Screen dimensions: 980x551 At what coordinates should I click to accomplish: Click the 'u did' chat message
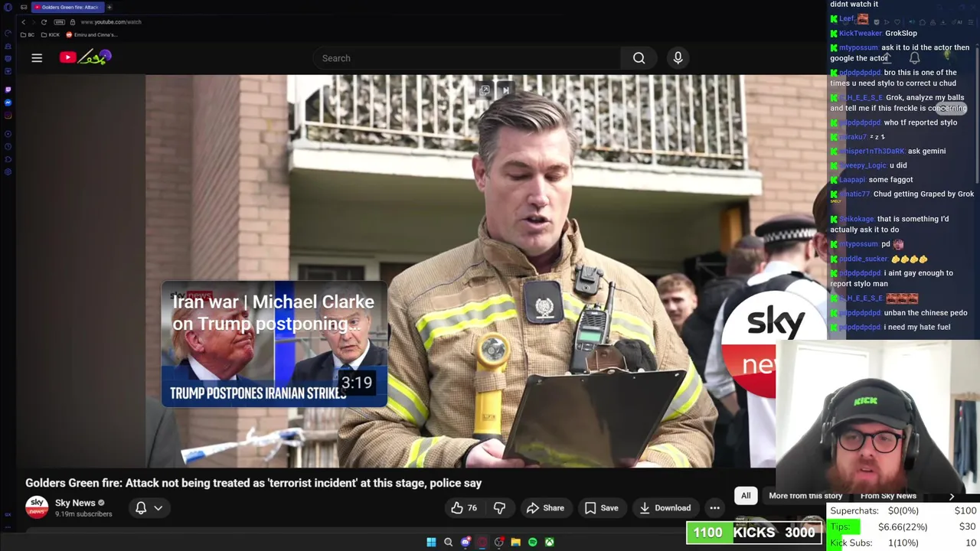tap(869, 165)
